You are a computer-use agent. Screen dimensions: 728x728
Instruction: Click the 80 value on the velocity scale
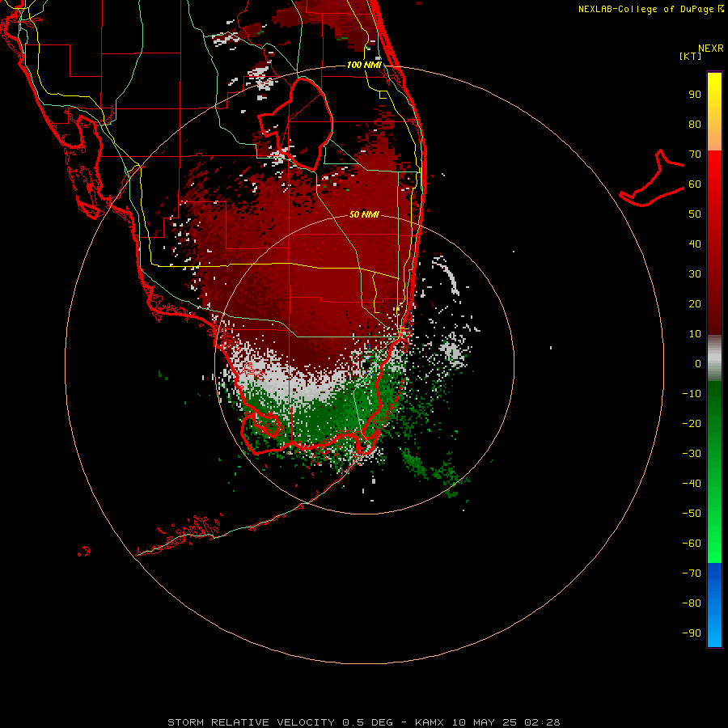[x=695, y=125]
